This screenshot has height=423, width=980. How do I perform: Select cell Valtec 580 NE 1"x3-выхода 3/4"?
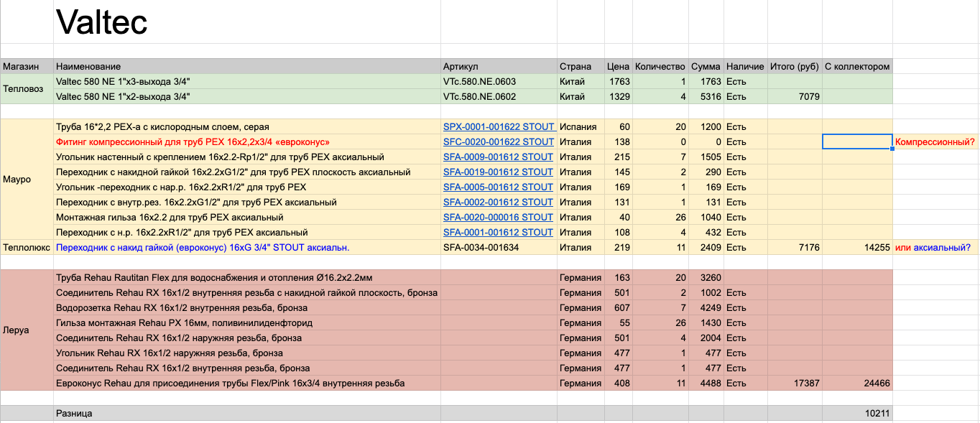247,81
